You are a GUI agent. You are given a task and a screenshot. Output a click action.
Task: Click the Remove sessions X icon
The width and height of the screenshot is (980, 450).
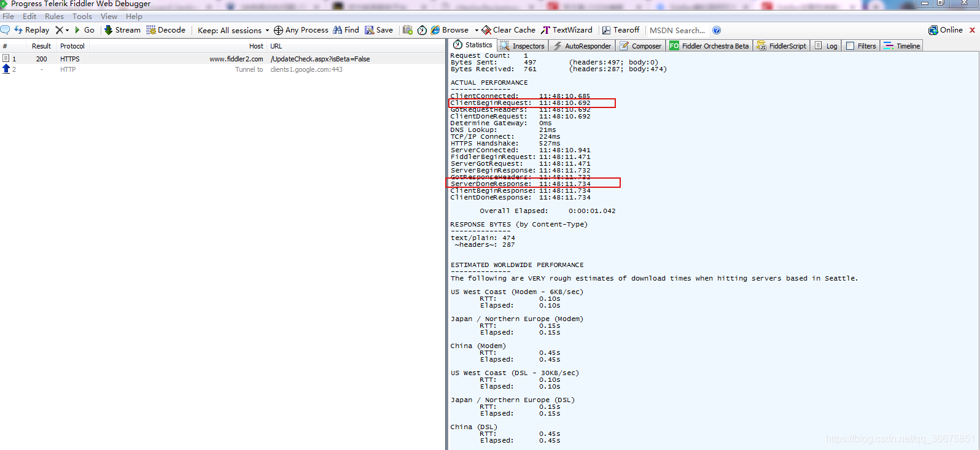(x=59, y=30)
